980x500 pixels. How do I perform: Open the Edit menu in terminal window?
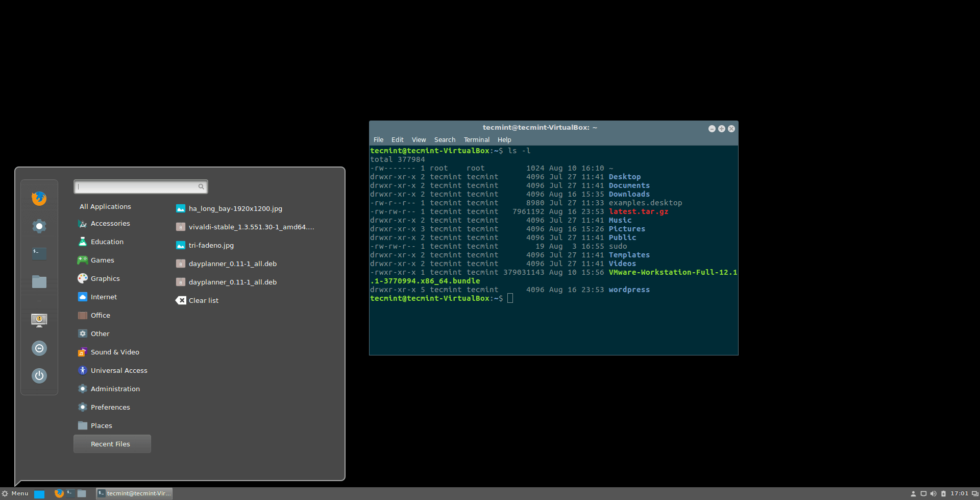[397, 140]
